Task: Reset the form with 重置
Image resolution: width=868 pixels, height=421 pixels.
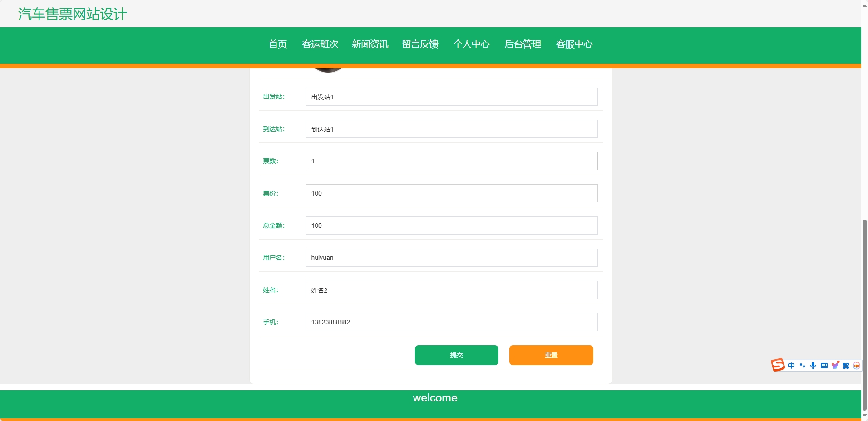Action: click(x=551, y=355)
